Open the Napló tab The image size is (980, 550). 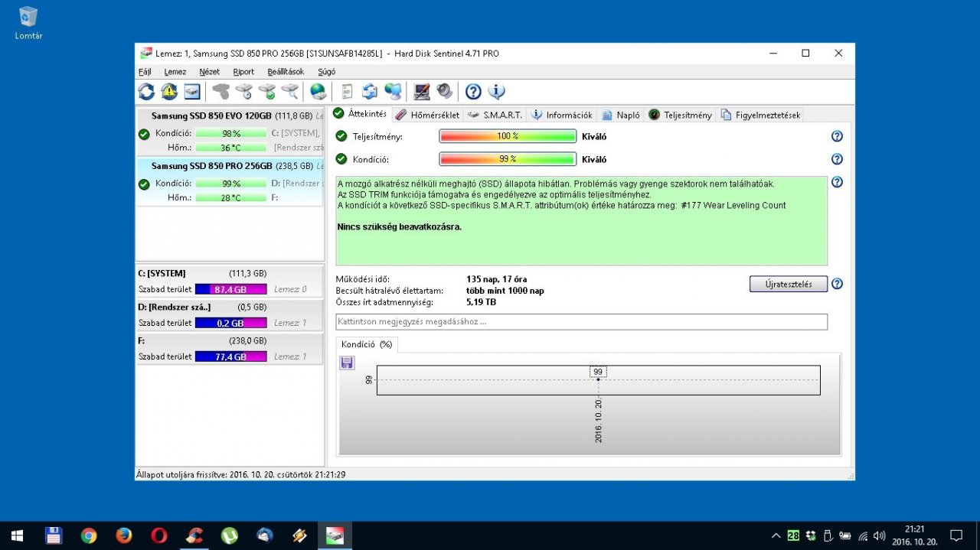[x=620, y=115]
